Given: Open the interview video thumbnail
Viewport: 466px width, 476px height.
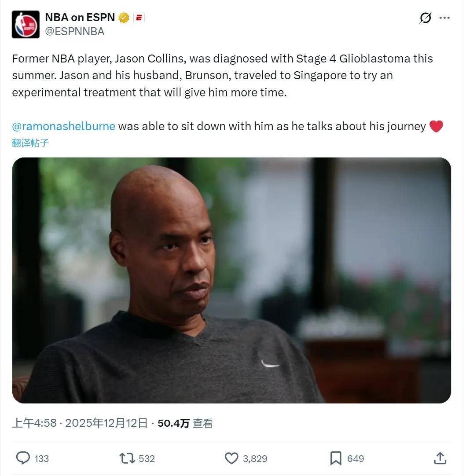Looking at the screenshot, I should tap(231, 280).
